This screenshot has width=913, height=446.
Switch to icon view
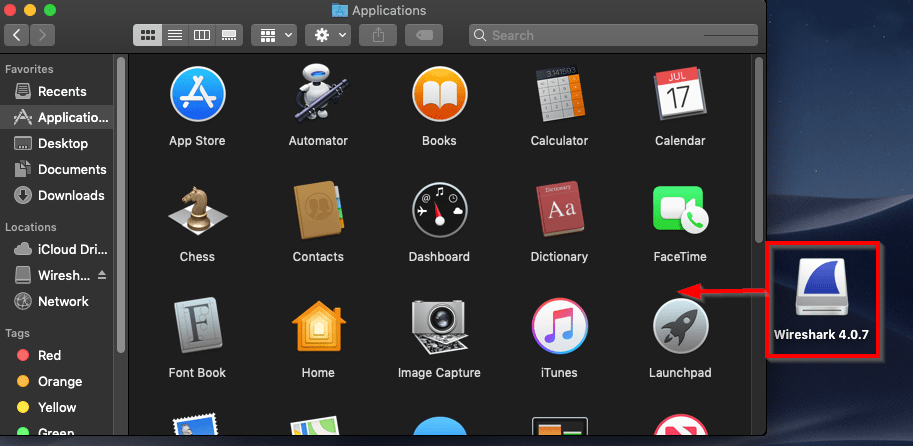[x=147, y=36]
